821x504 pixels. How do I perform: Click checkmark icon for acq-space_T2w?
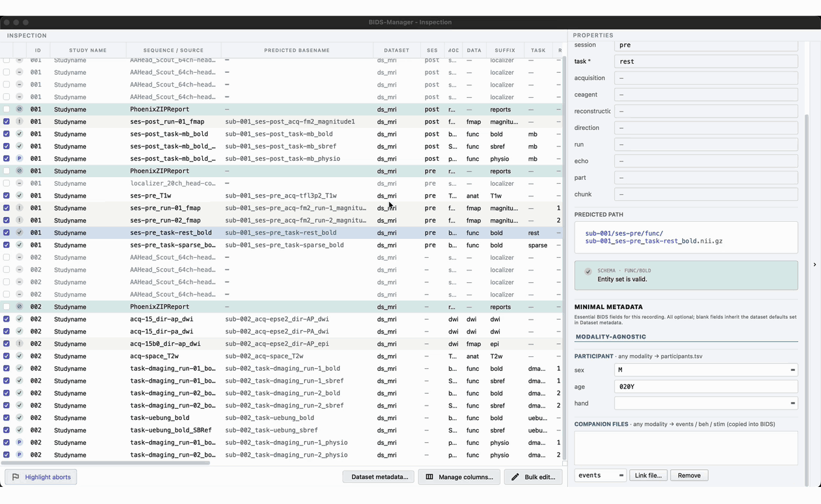(20, 356)
